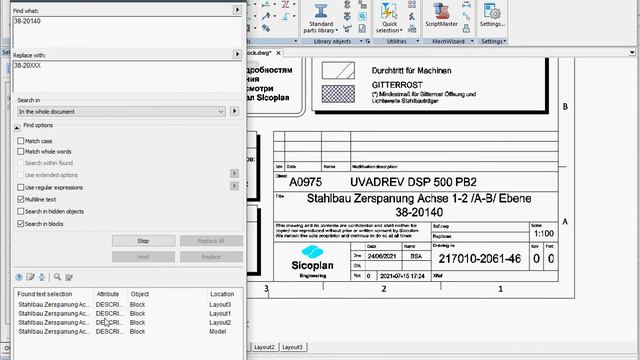Click the middle icon right of ScriptMaster
Image resolution: width=640 pixels, height=360 pixels.
467,16
